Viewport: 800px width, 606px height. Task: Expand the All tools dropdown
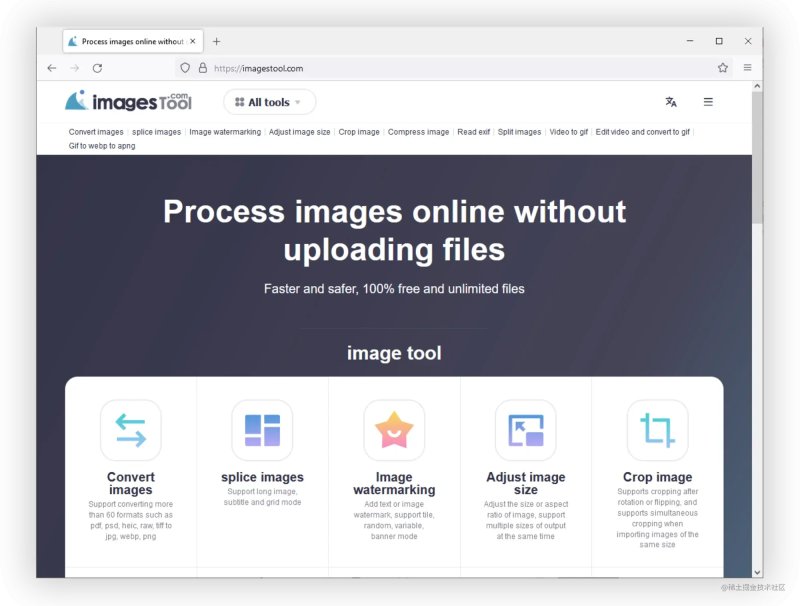(x=269, y=102)
